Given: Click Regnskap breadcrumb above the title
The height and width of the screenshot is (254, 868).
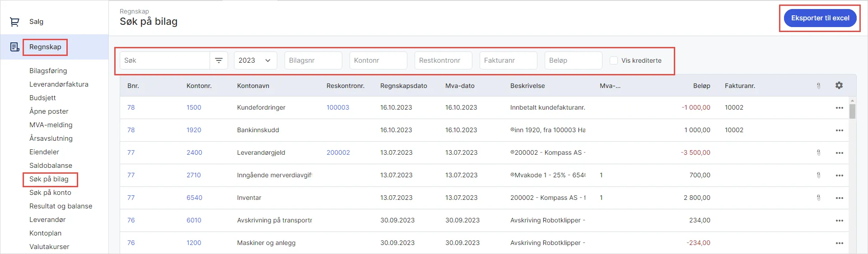Looking at the screenshot, I should pyautogui.click(x=134, y=11).
